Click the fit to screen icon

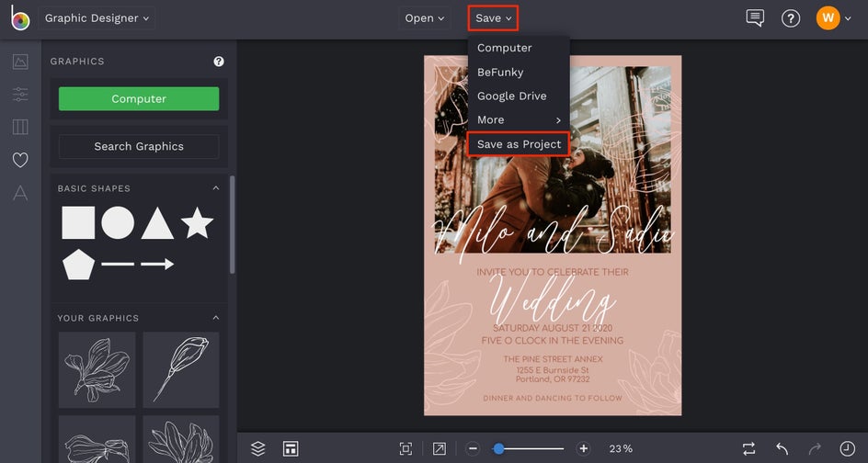coord(405,448)
